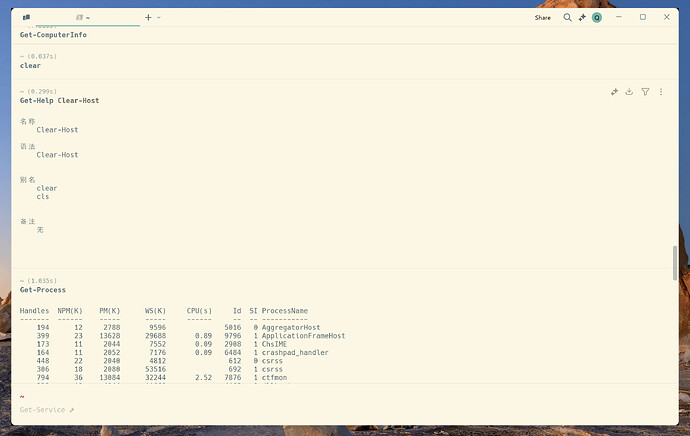Select the terminal tab labeled ~
Screen dimensions: 690x436
click(88, 18)
